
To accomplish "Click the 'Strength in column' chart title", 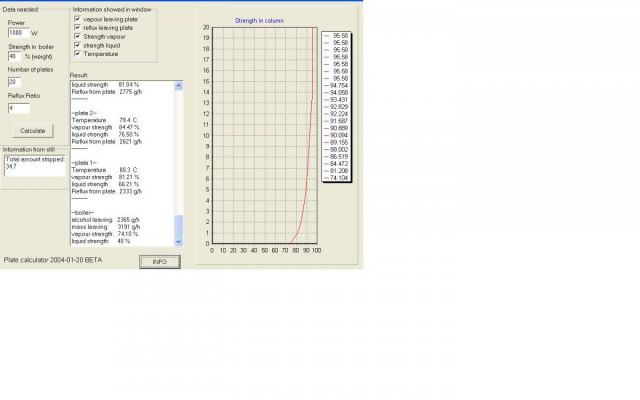I will 261,20.
